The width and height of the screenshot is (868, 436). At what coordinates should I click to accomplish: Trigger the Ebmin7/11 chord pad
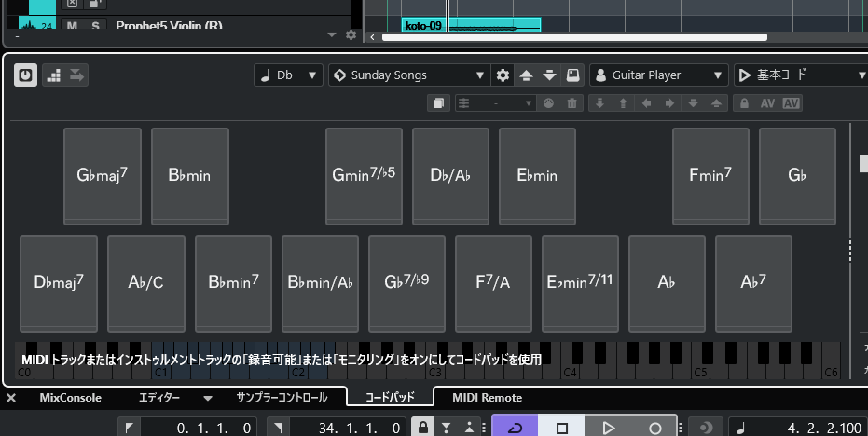point(580,283)
